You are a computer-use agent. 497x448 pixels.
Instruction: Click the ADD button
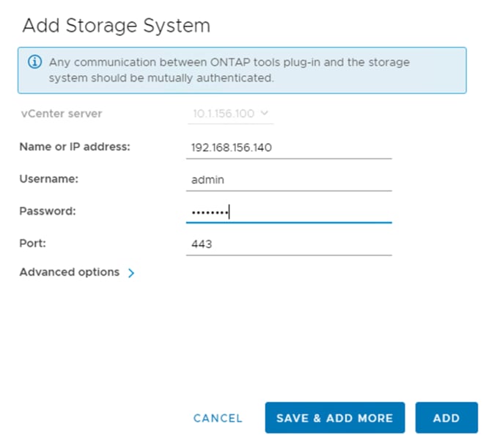coord(446,418)
